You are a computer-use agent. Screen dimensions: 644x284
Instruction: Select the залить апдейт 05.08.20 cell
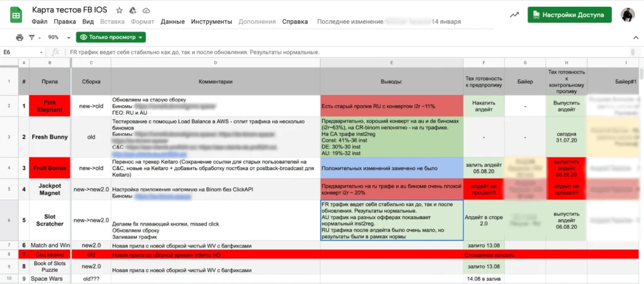tap(484, 168)
